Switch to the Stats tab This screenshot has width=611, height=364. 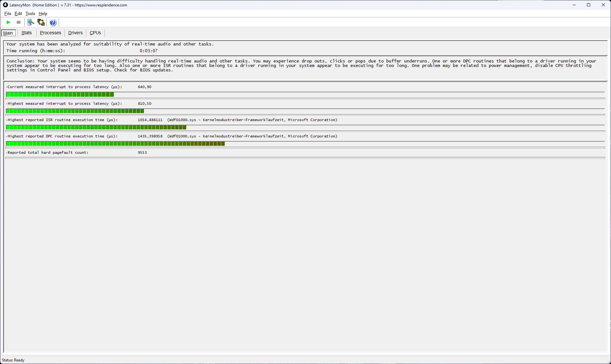[x=27, y=33]
